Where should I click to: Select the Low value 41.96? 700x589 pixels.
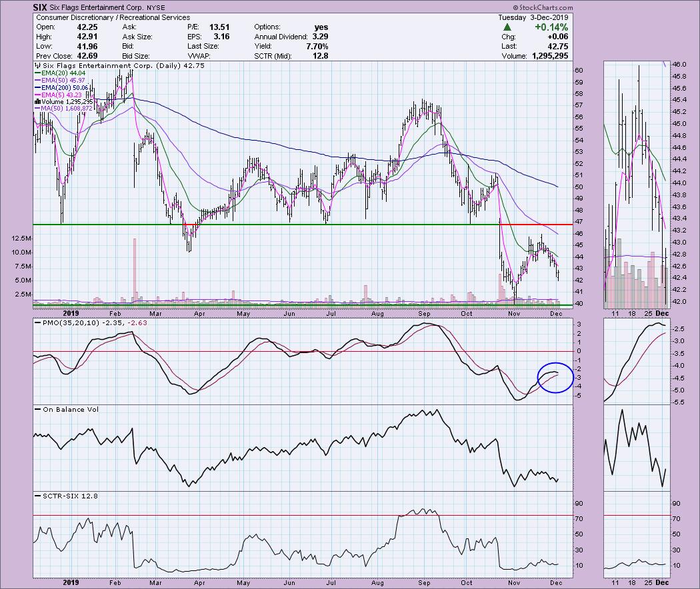click(87, 47)
